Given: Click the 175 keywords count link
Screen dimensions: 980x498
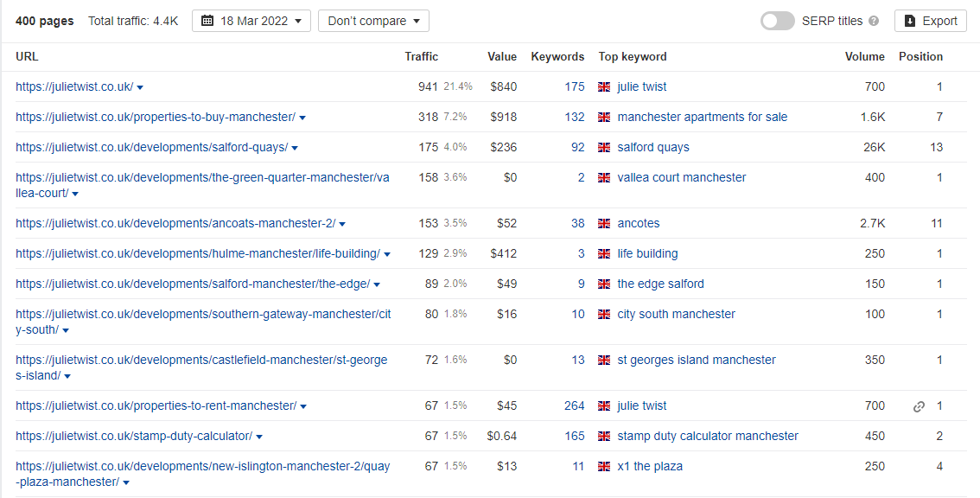Looking at the screenshot, I should (x=575, y=87).
